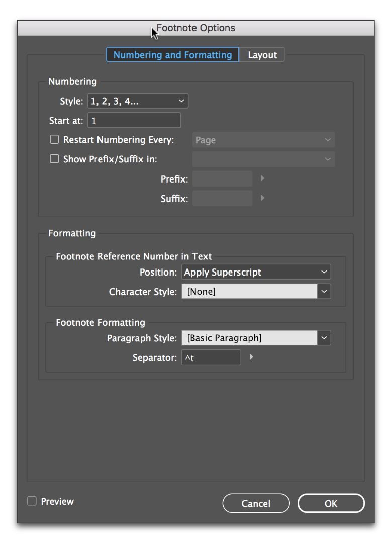Open the Separator special character flyout menu
This screenshot has height=543, width=392.
[x=251, y=357]
